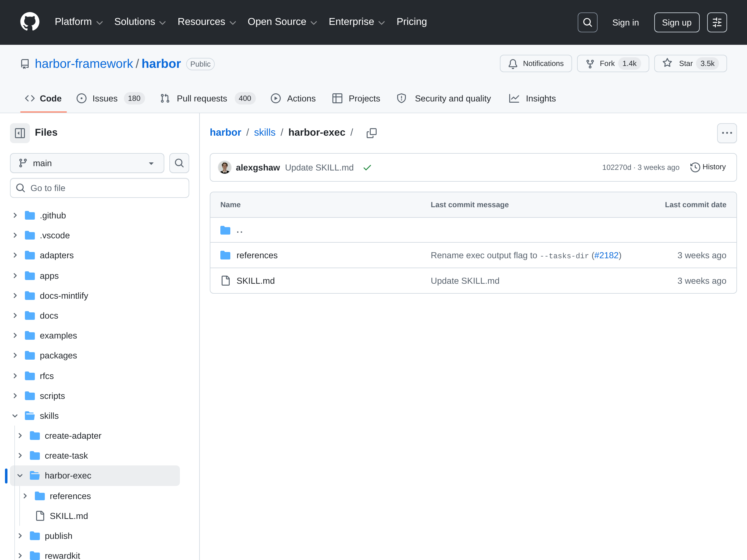This screenshot has width=747, height=560.
Task: Expand the .github folder in the tree
Action: 15,215
